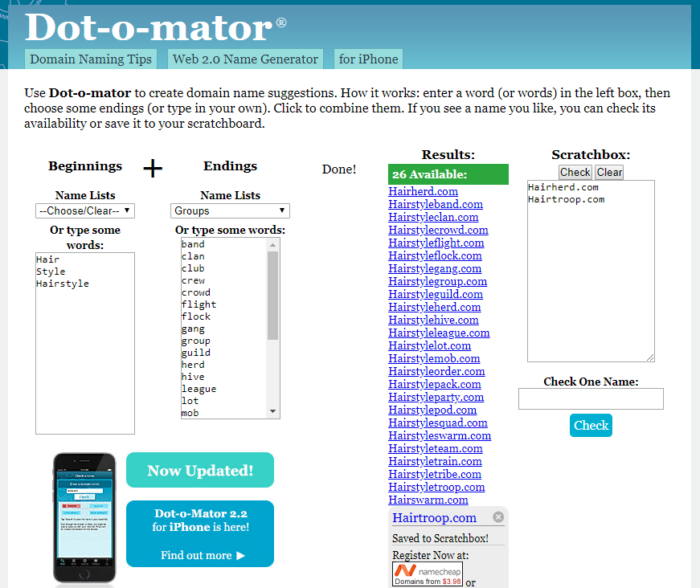Screen dimensions: 700x588
Task: Open the Hairstyleclan.com result
Action: (433, 217)
